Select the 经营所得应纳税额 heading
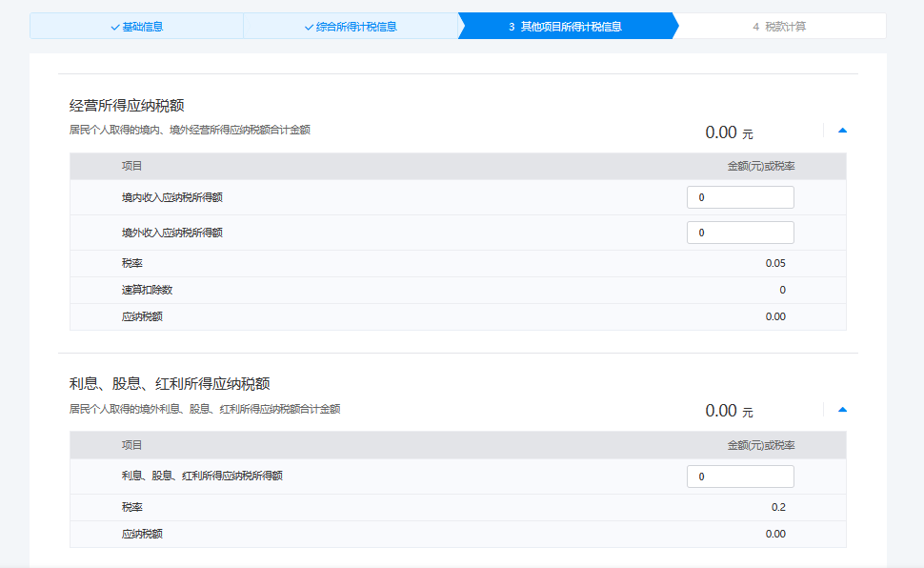This screenshot has height=568, width=924. click(x=127, y=106)
